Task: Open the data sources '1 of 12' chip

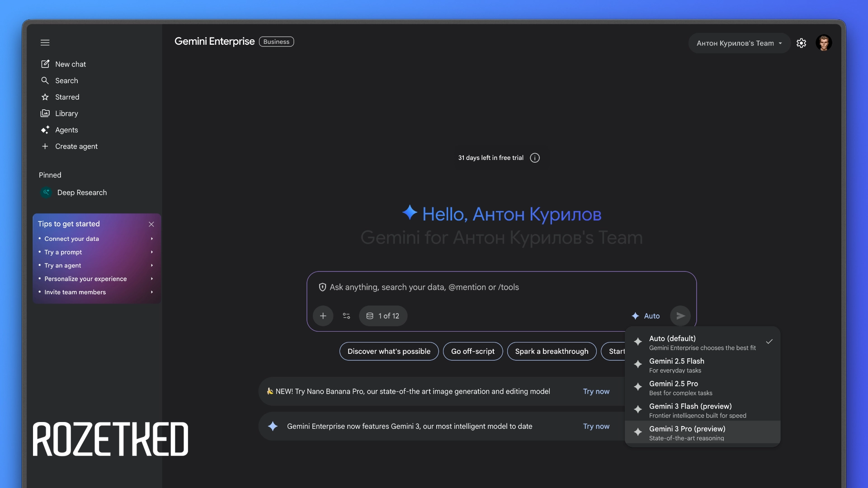Action: pyautogui.click(x=383, y=316)
